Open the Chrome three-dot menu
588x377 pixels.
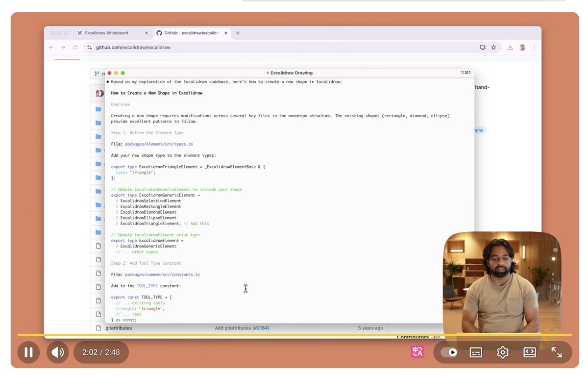[534, 48]
